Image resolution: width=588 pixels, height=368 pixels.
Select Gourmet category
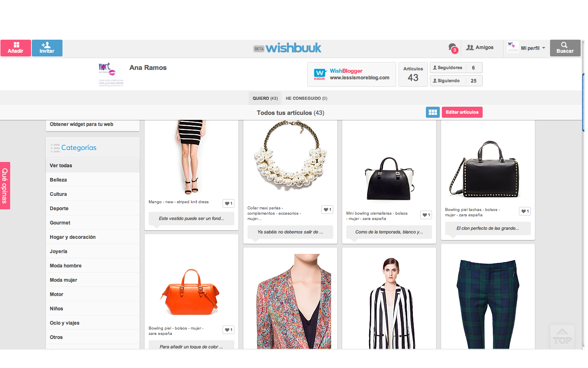(x=93, y=223)
